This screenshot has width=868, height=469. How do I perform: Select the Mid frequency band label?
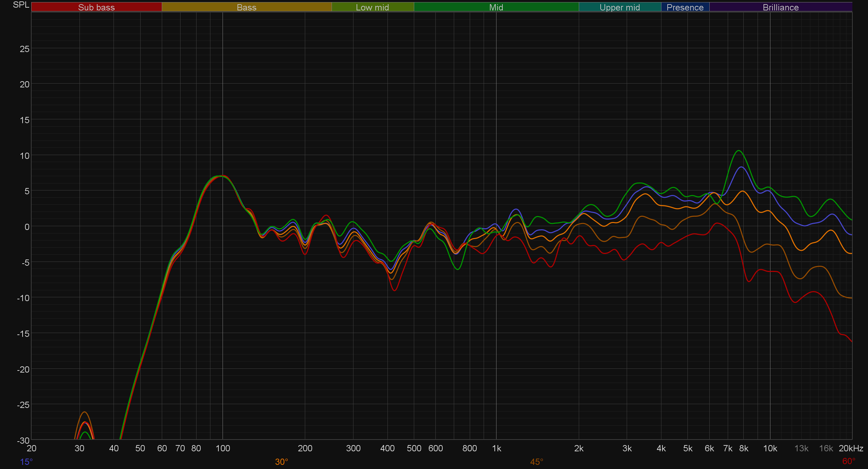[496, 7]
